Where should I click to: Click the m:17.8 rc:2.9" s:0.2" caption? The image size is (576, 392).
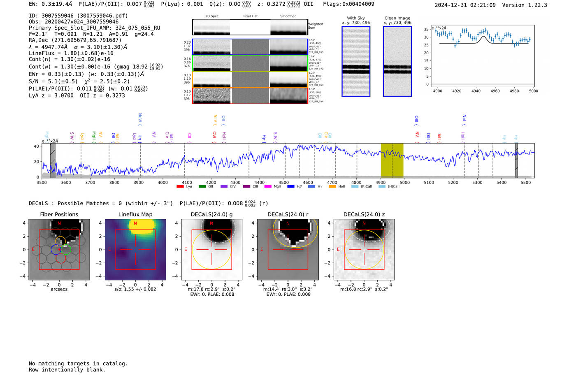click(x=212, y=289)
